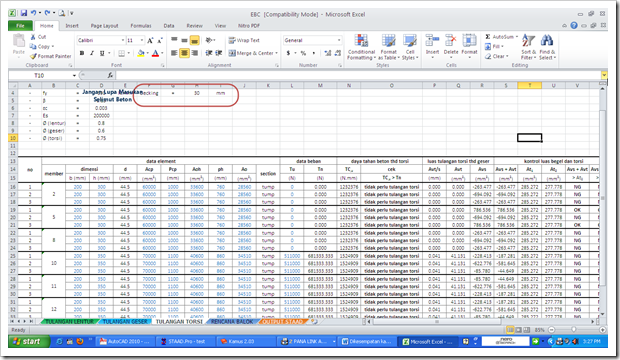Enable Wrap Text
Viewport: 620px width, 360px height.
tap(244, 40)
